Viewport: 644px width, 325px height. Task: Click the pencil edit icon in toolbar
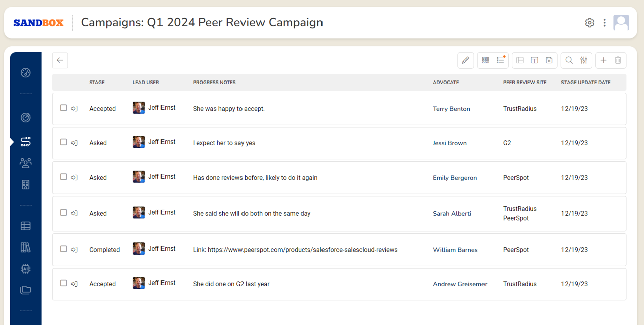(x=465, y=60)
